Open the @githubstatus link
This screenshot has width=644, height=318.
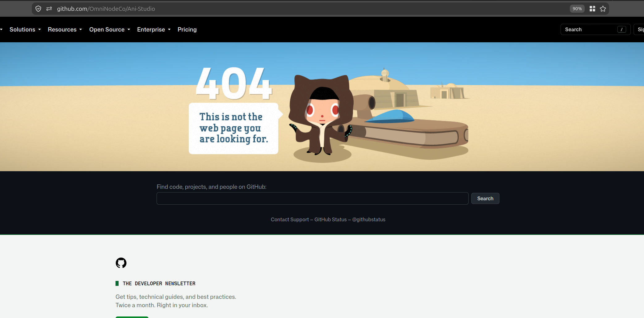pyautogui.click(x=369, y=219)
